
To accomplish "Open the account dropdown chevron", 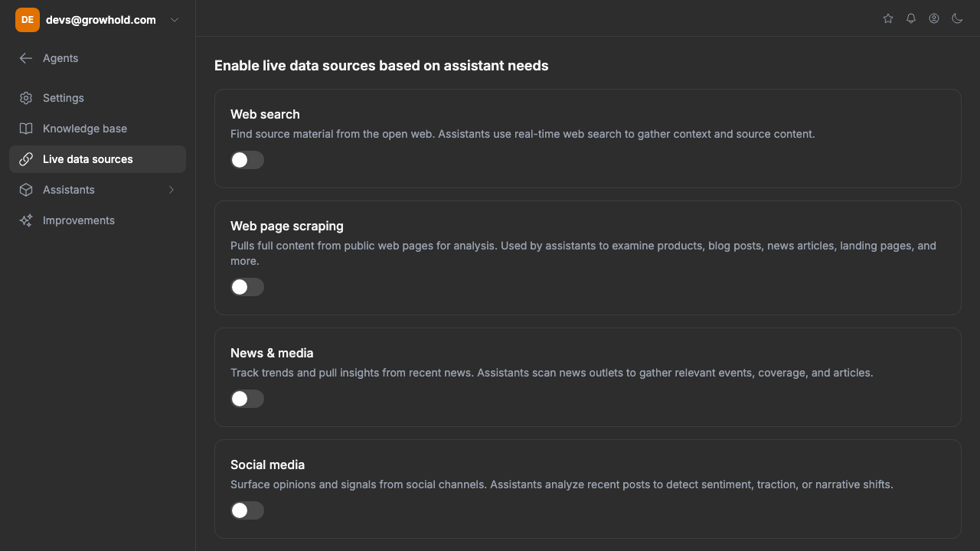I will [x=175, y=20].
